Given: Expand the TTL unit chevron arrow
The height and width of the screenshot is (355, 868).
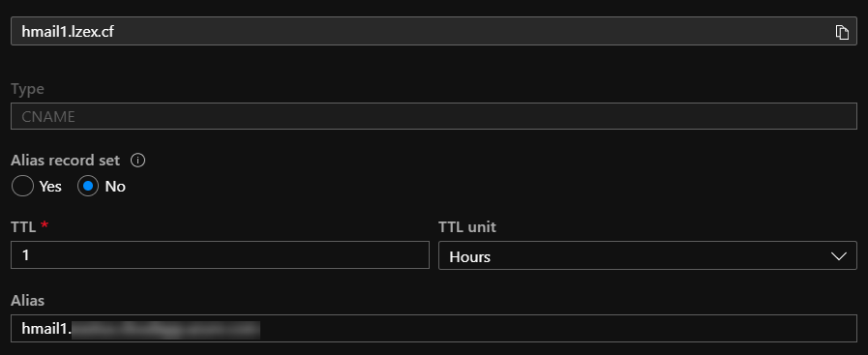Looking at the screenshot, I should click(x=839, y=256).
